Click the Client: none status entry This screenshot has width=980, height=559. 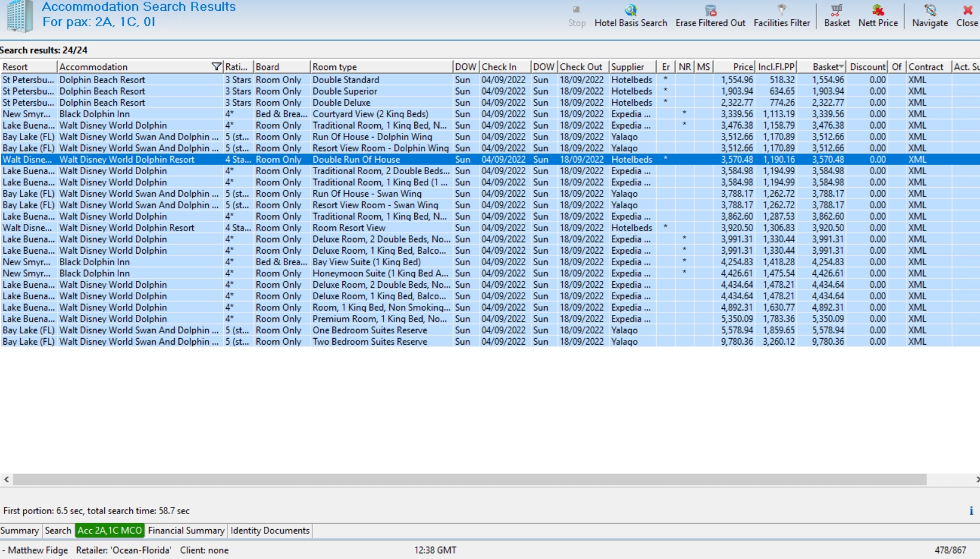[204, 551]
